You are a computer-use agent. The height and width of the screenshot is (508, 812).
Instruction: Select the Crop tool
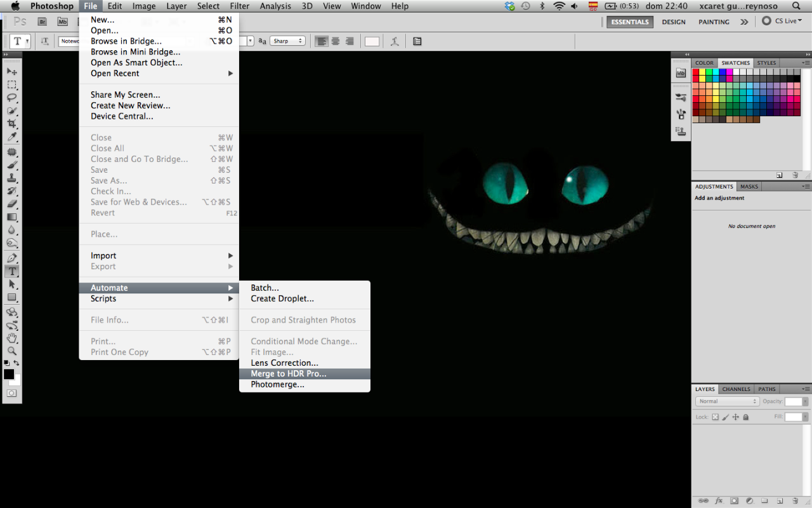click(12, 124)
